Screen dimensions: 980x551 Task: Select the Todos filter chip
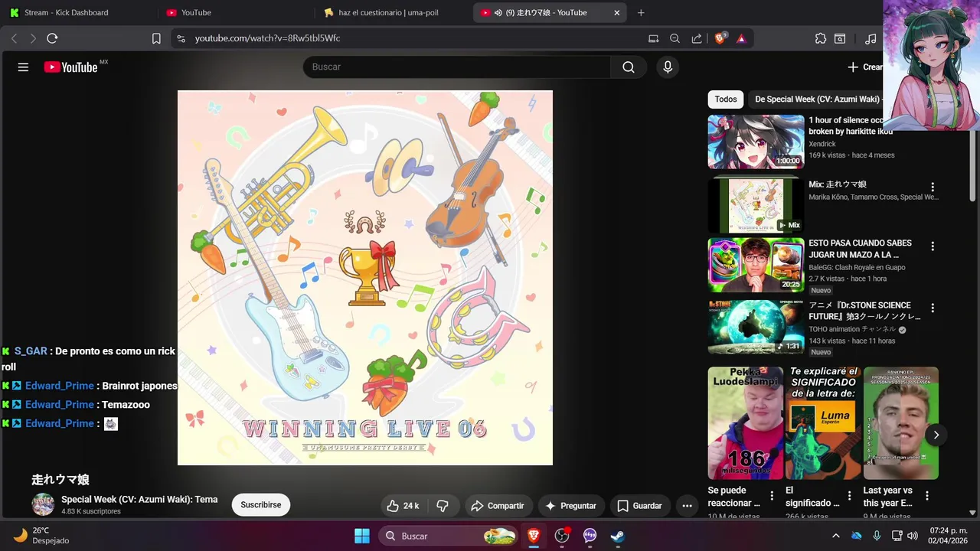[x=726, y=99]
